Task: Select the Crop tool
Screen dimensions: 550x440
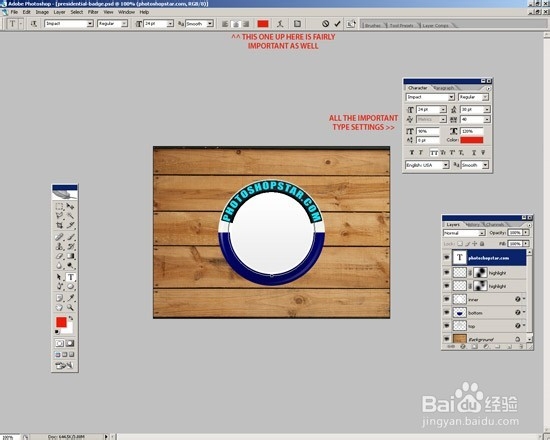Action: pyautogui.click(x=59, y=225)
